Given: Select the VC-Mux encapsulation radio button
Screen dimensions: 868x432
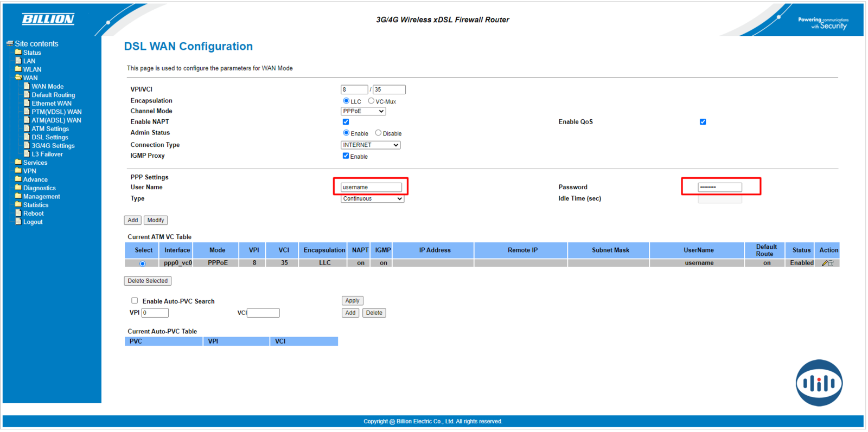Looking at the screenshot, I should [371, 101].
